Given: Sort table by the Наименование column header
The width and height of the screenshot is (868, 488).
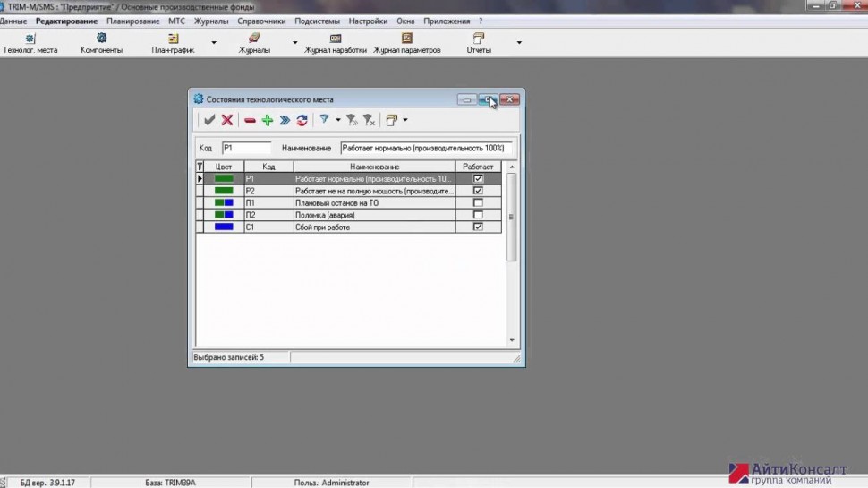Looking at the screenshot, I should point(375,167).
